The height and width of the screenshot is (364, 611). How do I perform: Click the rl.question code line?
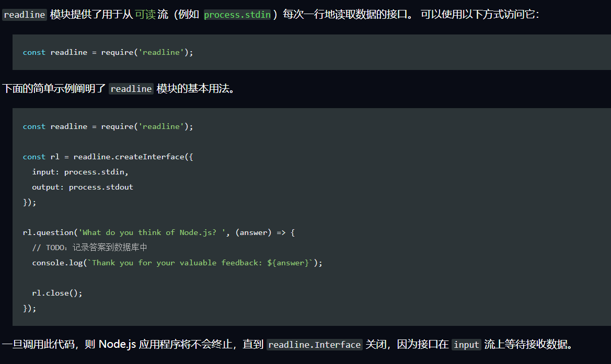159,232
